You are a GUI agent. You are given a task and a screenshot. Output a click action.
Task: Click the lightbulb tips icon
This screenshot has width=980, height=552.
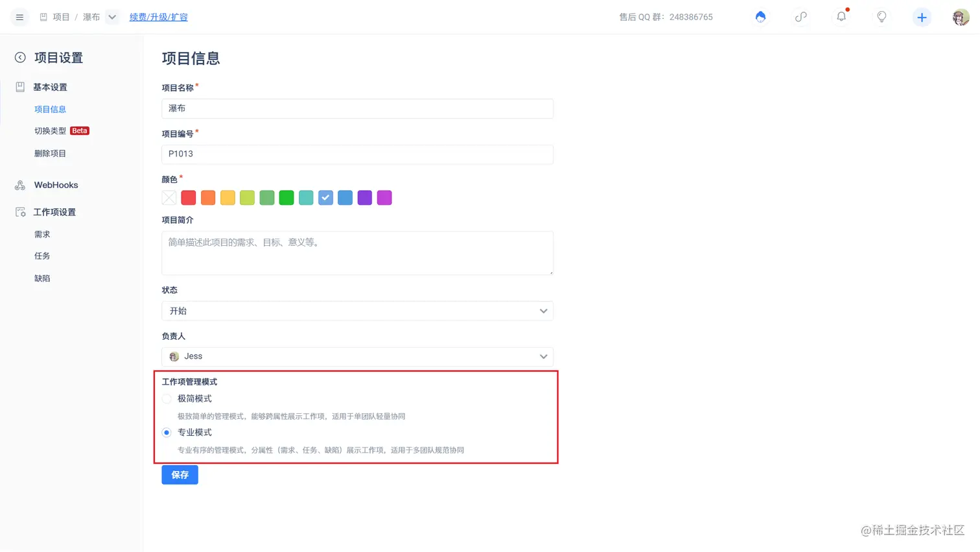pyautogui.click(x=881, y=17)
